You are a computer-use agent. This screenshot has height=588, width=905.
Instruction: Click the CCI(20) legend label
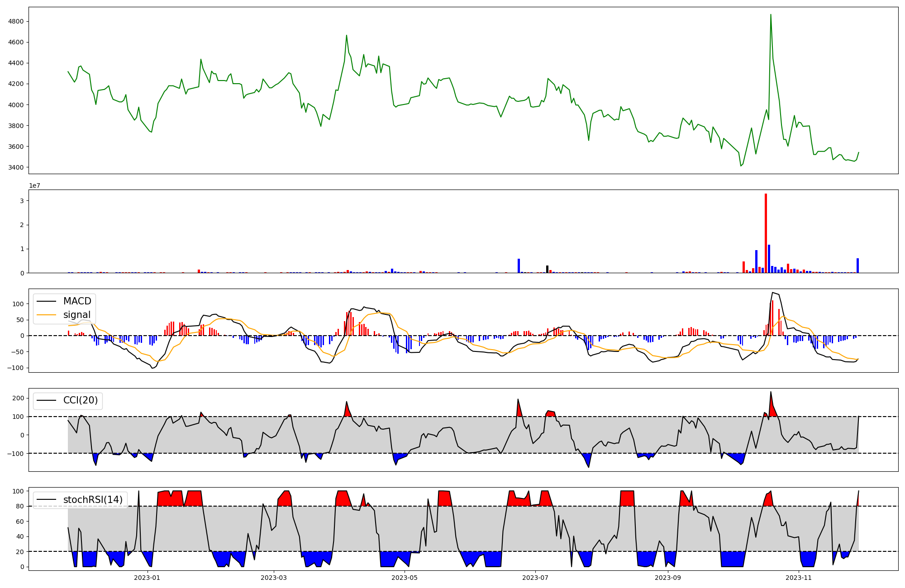tap(81, 400)
